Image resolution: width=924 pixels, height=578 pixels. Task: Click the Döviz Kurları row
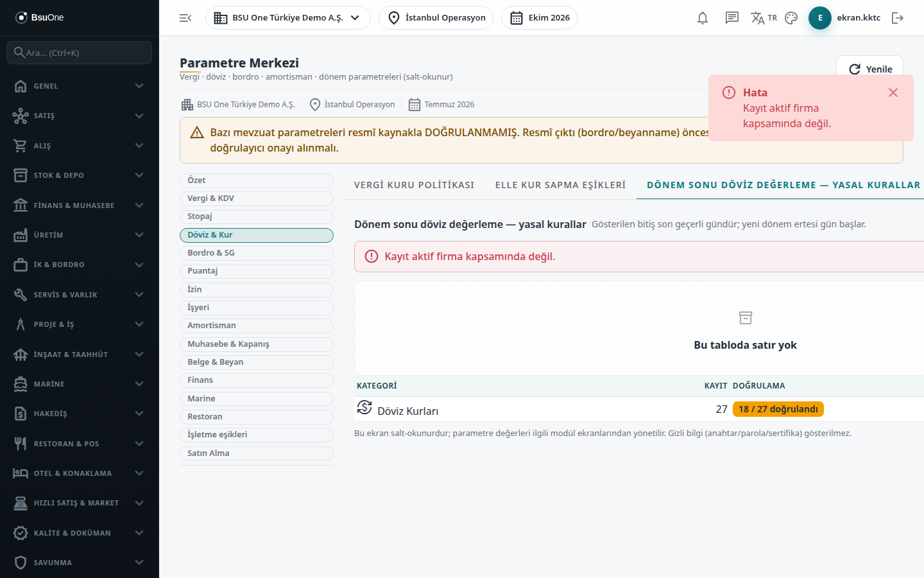coord(639,409)
